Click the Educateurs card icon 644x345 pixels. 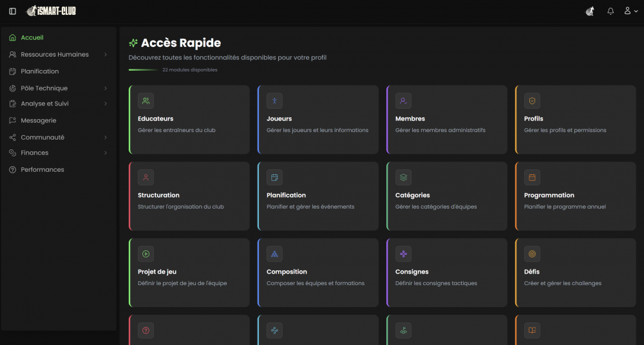point(146,100)
